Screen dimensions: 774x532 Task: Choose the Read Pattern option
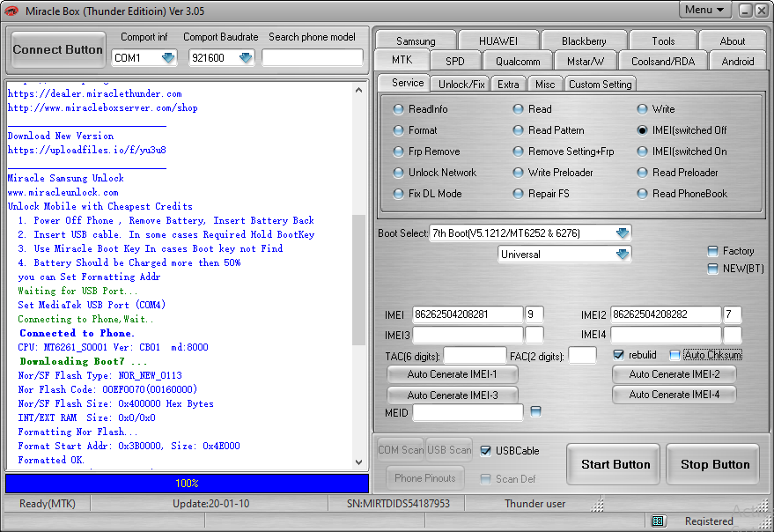click(x=549, y=130)
